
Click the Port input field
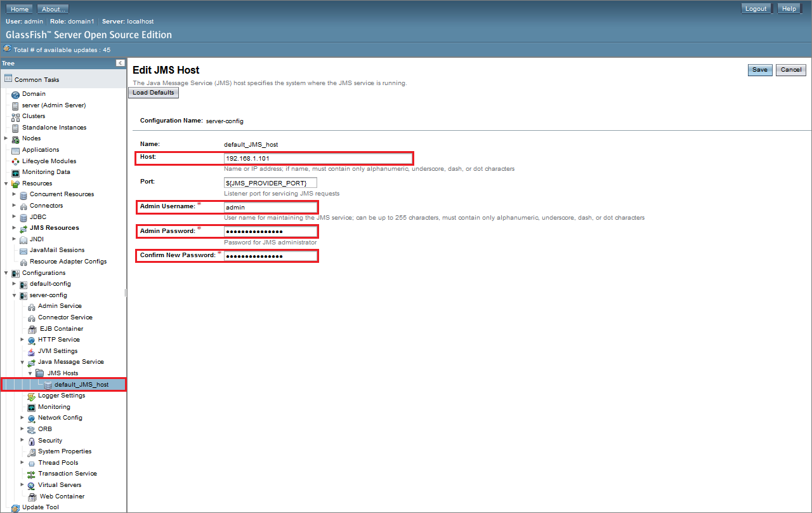coord(270,183)
